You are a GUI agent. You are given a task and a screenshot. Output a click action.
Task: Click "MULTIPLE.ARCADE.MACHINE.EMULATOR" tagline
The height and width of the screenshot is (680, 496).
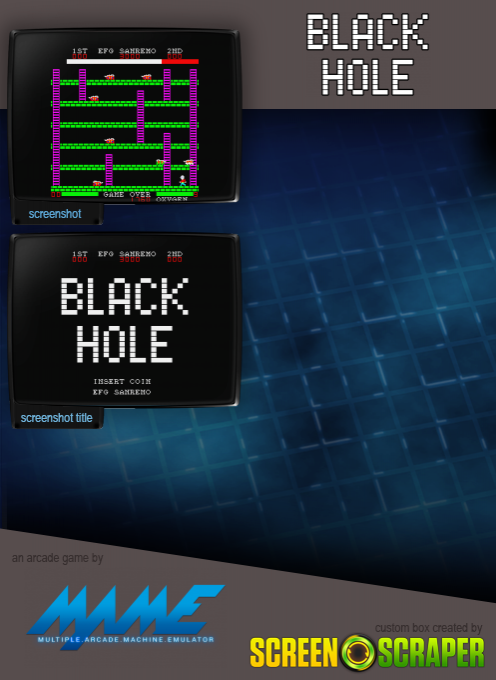[x=126, y=639]
